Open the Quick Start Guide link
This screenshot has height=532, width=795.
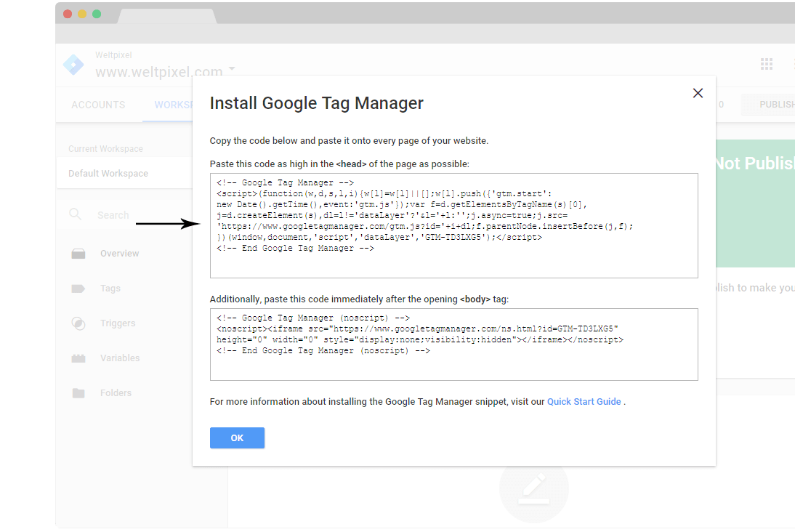click(x=584, y=401)
